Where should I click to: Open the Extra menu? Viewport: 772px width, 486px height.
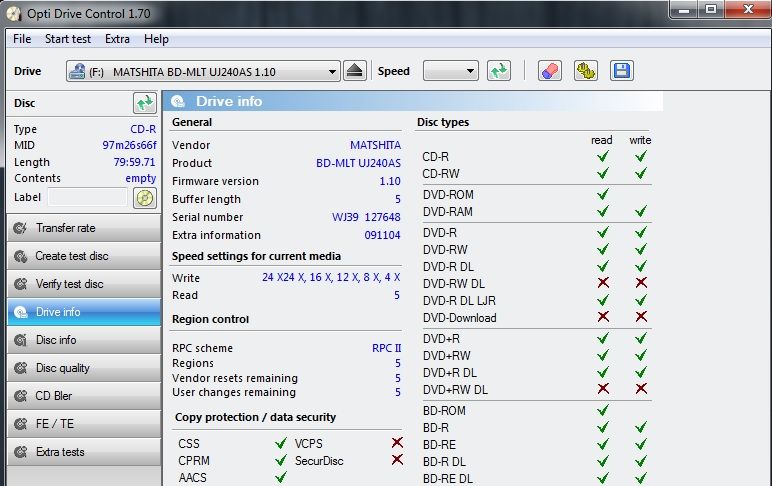(117, 39)
